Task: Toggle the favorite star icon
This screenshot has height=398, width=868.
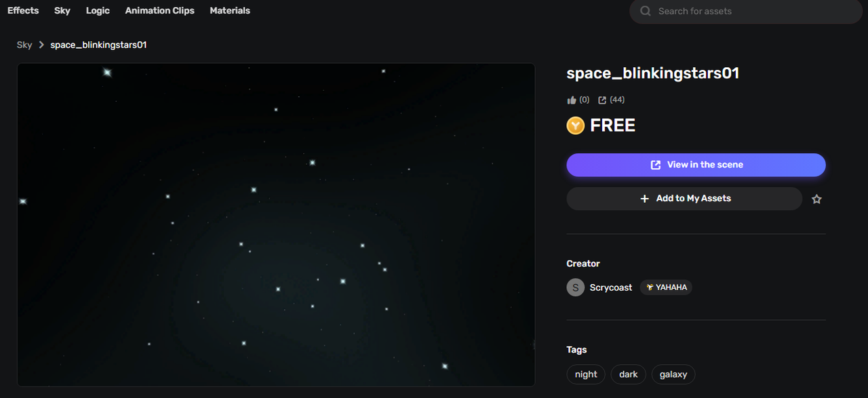Action: point(816,199)
